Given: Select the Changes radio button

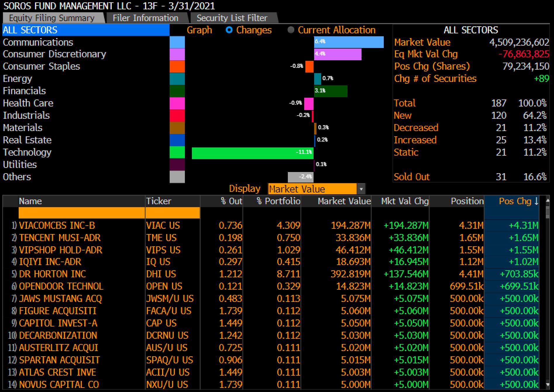Looking at the screenshot, I should coord(229,30).
